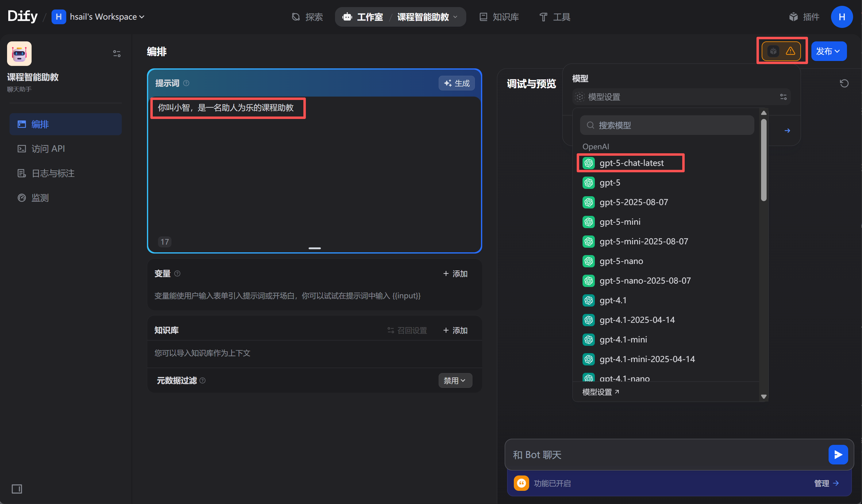Image resolution: width=862 pixels, height=504 pixels.
Task: Collapse the sidebar with the panel icon
Action: (17, 489)
